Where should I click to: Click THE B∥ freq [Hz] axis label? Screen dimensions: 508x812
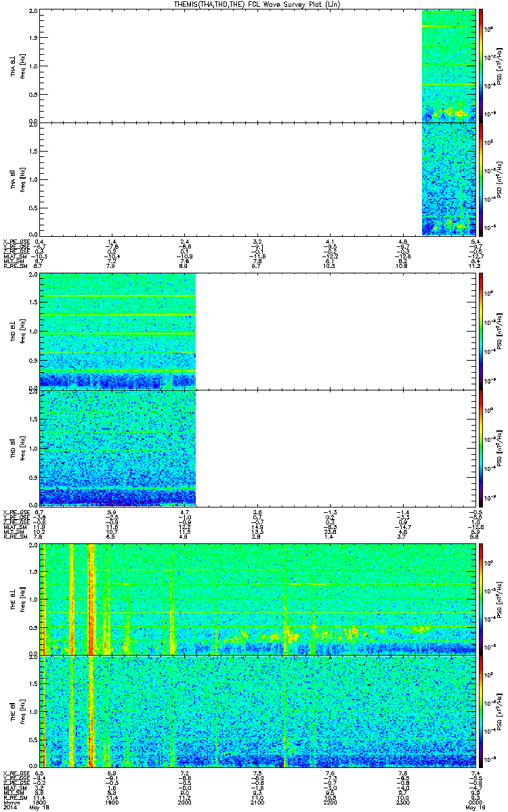[x=21, y=711]
